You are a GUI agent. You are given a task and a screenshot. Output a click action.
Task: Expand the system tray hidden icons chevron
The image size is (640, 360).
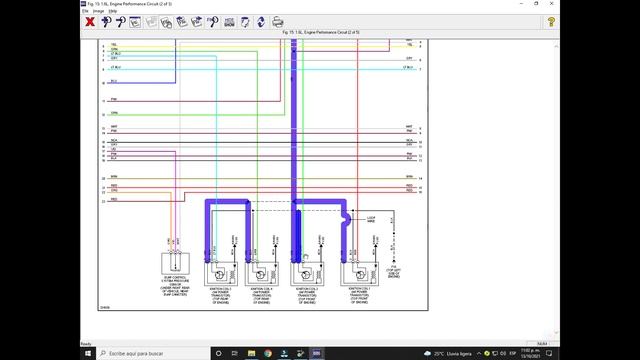pyautogui.click(x=479, y=353)
